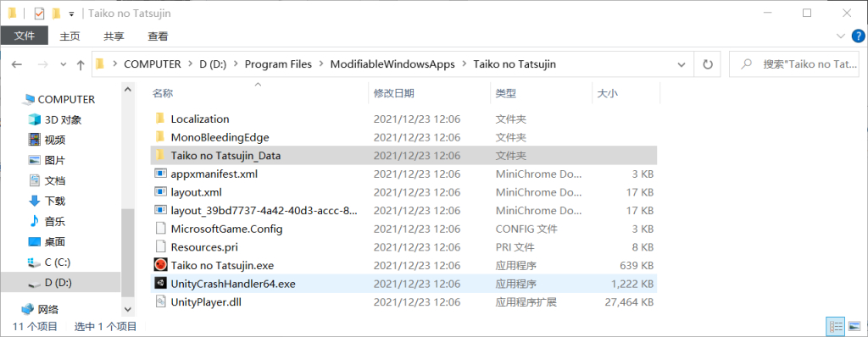The height and width of the screenshot is (337, 868).
Task: Switch to details view toggle in status bar
Action: tap(835, 327)
